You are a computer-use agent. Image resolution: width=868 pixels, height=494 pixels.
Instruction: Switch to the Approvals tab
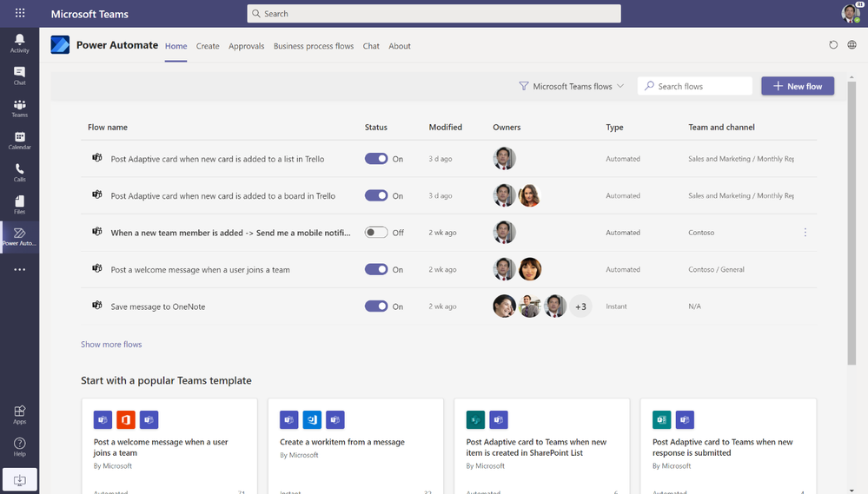(246, 46)
